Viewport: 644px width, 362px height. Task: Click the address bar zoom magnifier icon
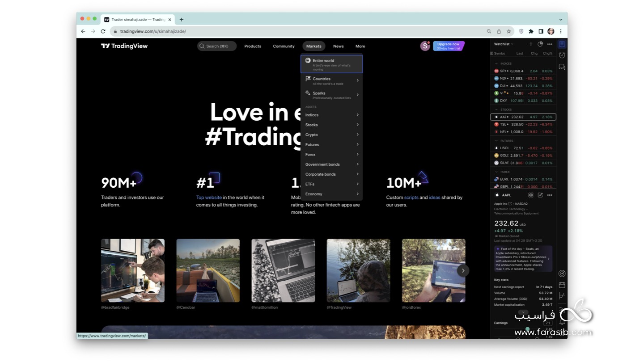tap(489, 31)
